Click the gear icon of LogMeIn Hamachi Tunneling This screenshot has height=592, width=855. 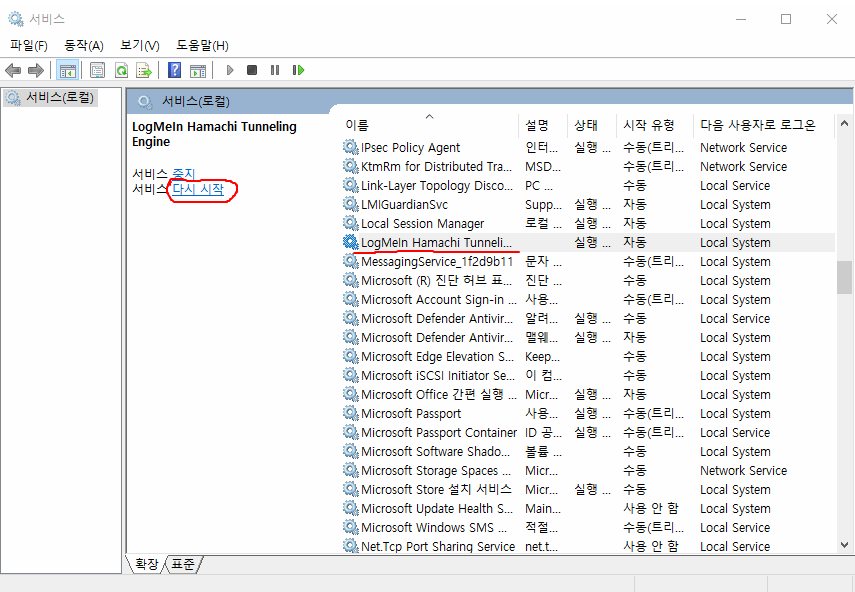pyautogui.click(x=351, y=242)
